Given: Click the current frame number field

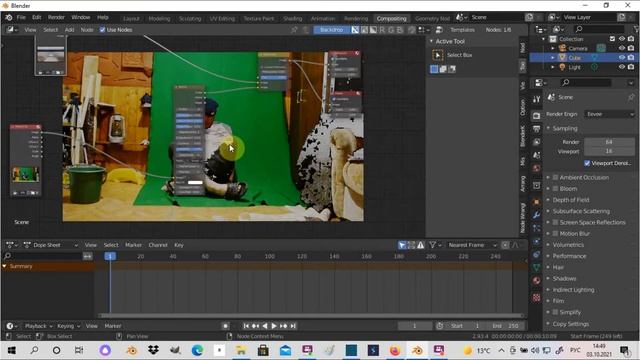Looking at the screenshot, I should tap(415, 326).
